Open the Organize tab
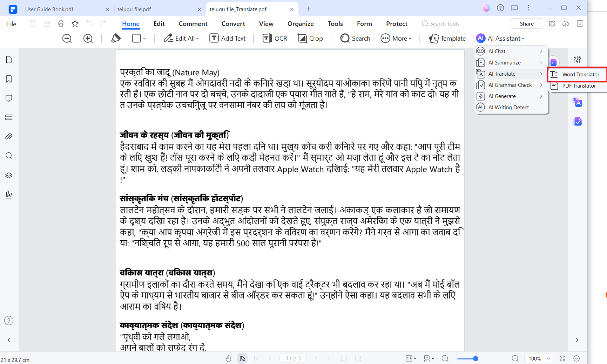607x364 pixels. coord(301,24)
